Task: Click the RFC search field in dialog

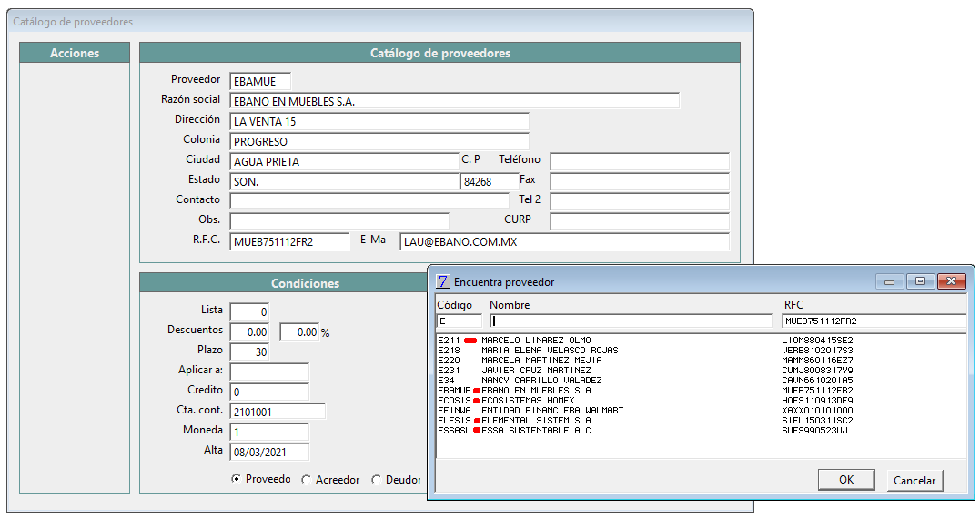Action: coord(874,321)
